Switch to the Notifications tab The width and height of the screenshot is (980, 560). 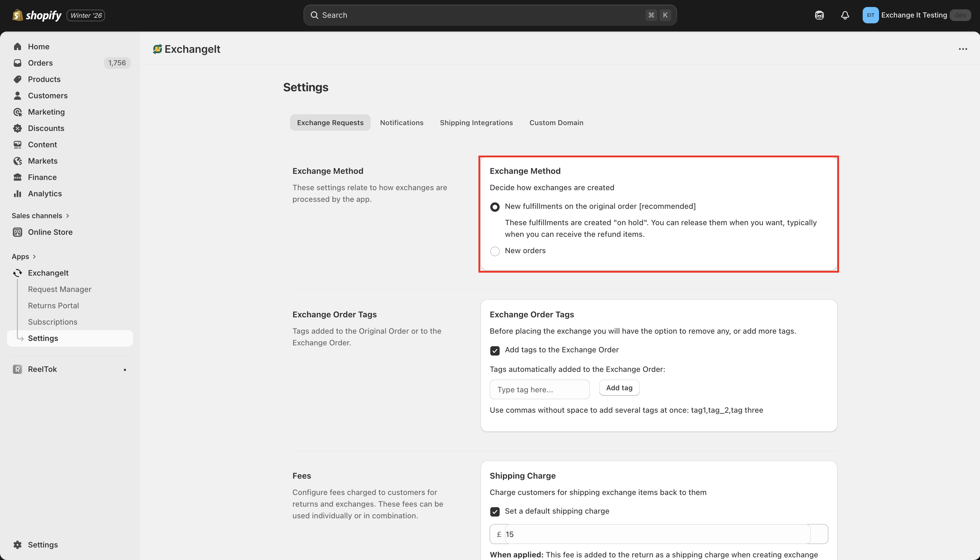[x=401, y=123]
